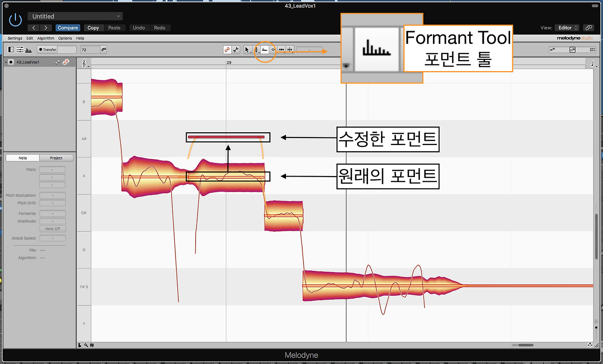Toggle record arm for 43_LeadVox1 track
603x364 pixels.
click(x=11, y=62)
